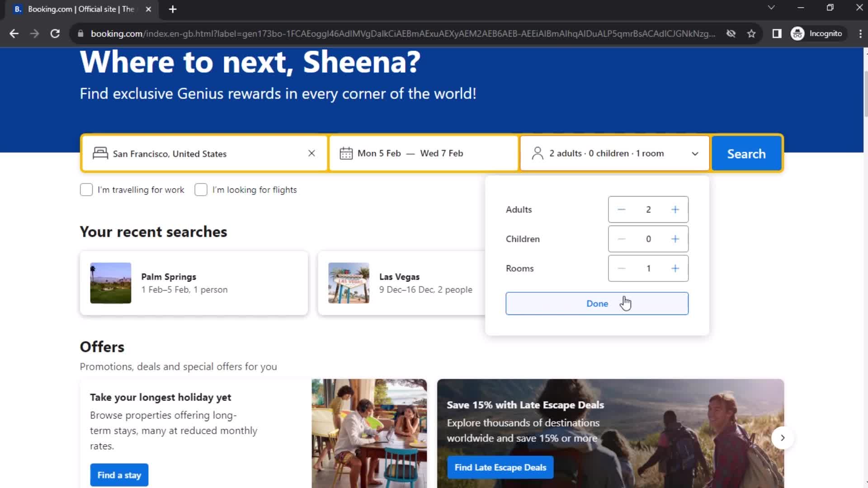Expand the destination search field
This screenshot has height=488, width=868.
203,153
